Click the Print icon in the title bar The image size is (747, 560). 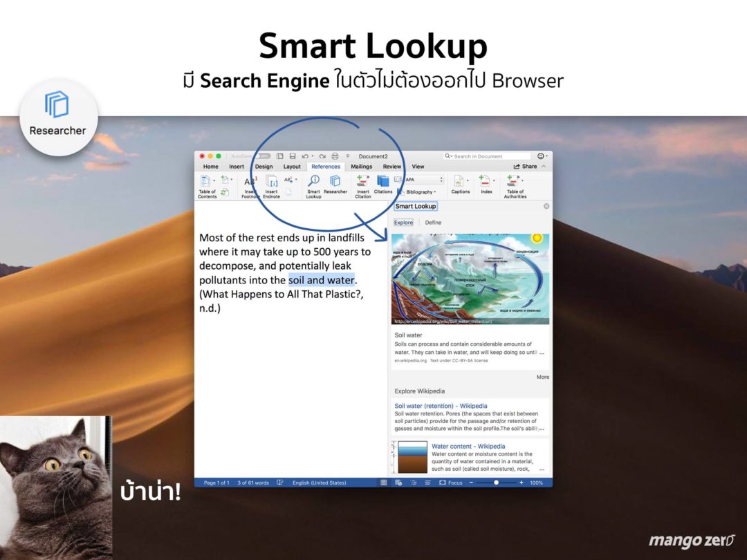(335, 156)
